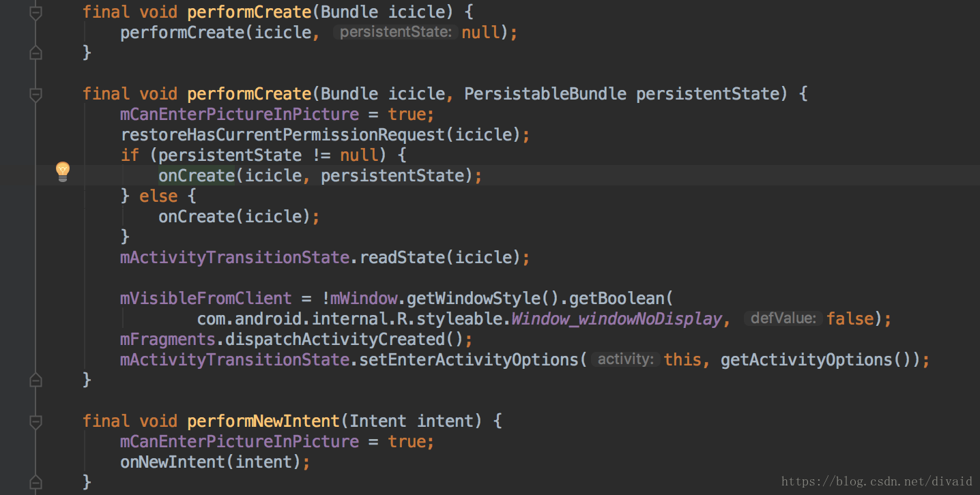Click the onCreate(icicle) call in else branch

click(x=234, y=216)
